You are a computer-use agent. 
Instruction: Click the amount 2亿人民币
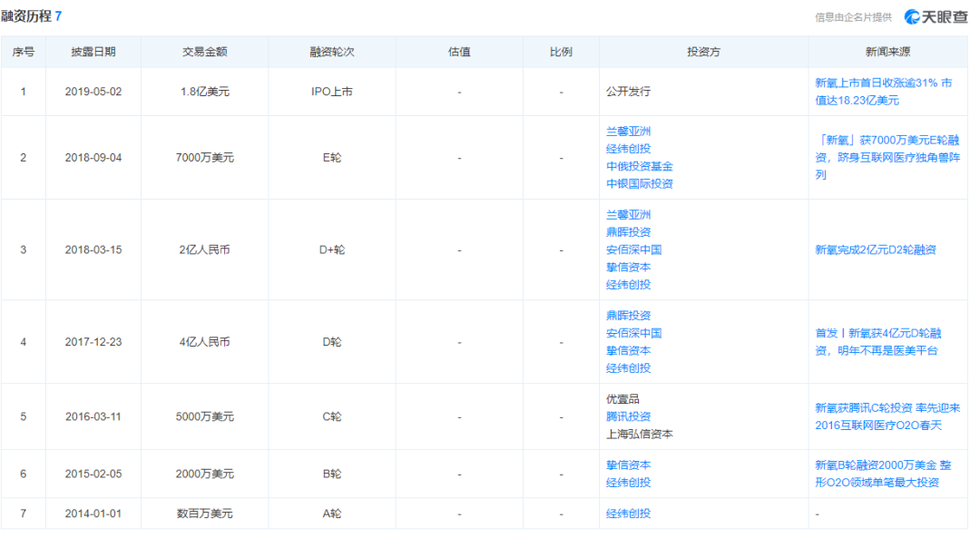[204, 249]
